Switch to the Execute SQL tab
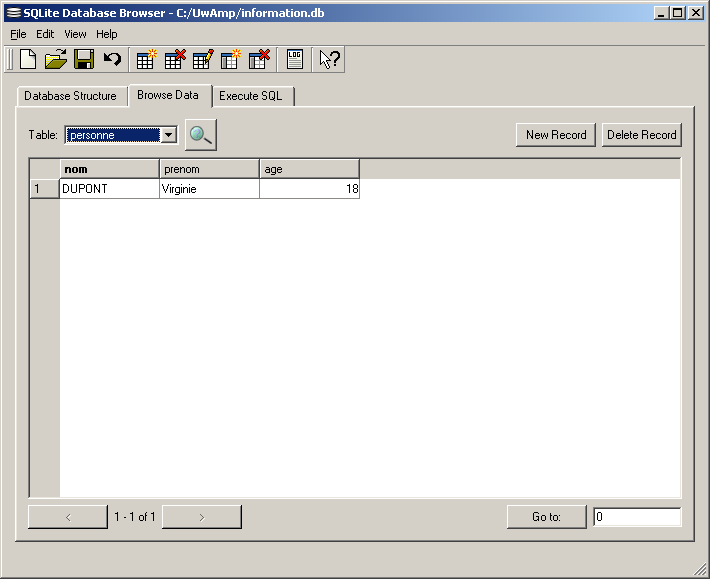The image size is (710, 579). [x=251, y=96]
